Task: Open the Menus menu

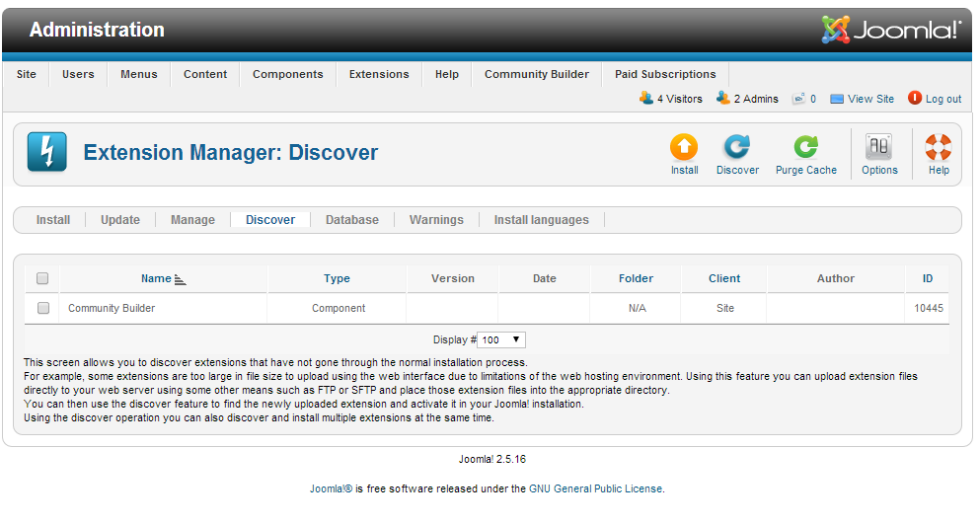Action: pos(139,74)
